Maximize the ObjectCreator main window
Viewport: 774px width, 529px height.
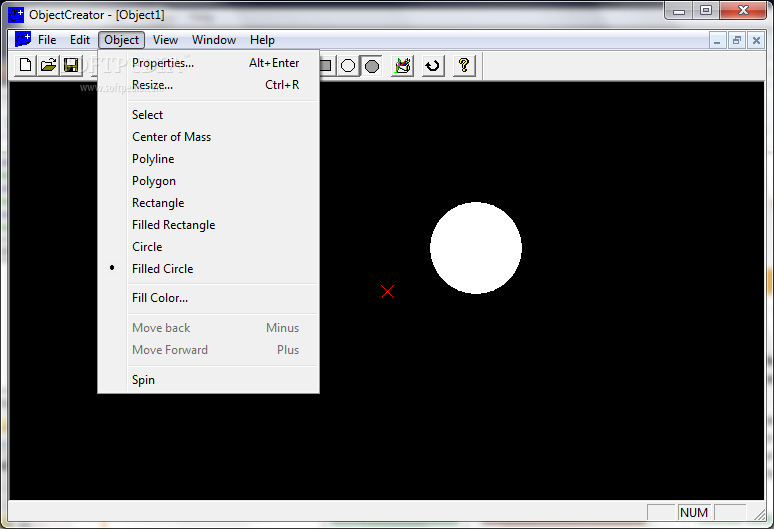point(706,11)
